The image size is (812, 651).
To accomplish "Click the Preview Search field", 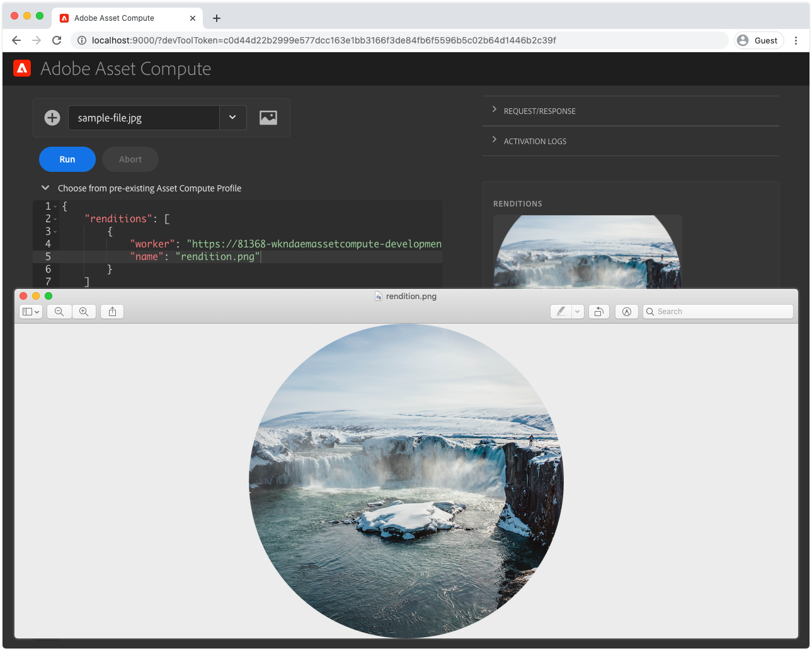I will tap(718, 312).
